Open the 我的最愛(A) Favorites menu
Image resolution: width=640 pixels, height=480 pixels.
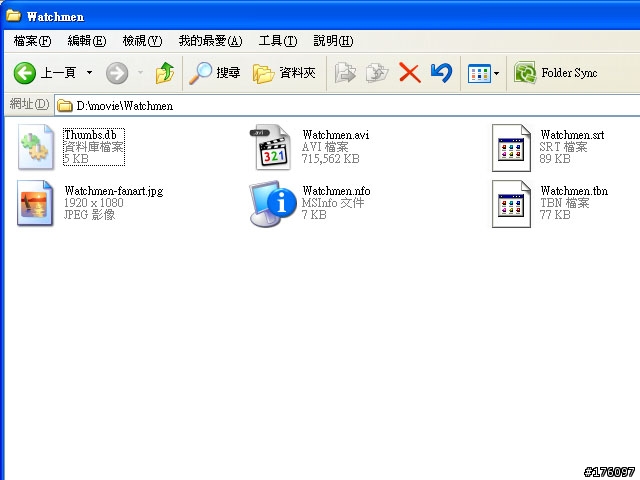click(210, 41)
